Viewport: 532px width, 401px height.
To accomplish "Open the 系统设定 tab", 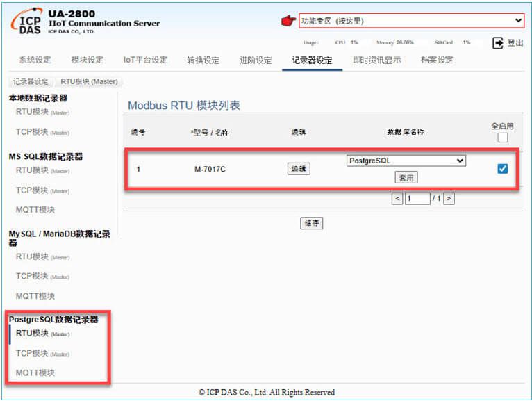I will (x=35, y=60).
